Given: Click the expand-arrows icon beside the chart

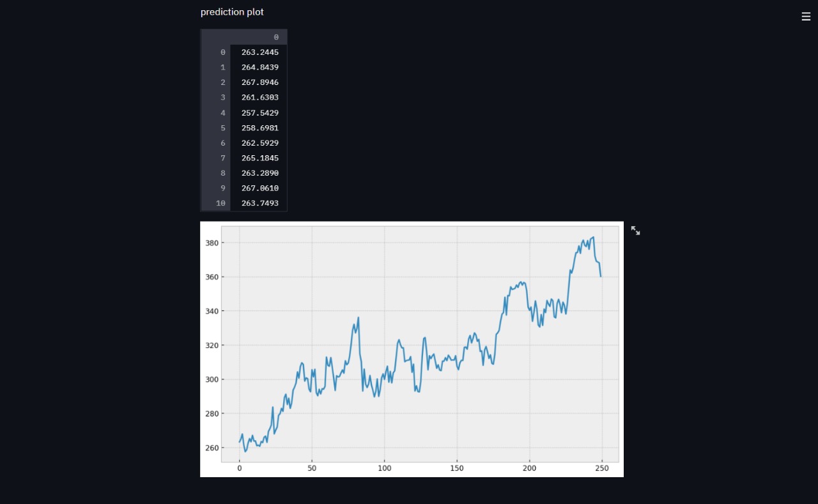Looking at the screenshot, I should (x=635, y=231).
